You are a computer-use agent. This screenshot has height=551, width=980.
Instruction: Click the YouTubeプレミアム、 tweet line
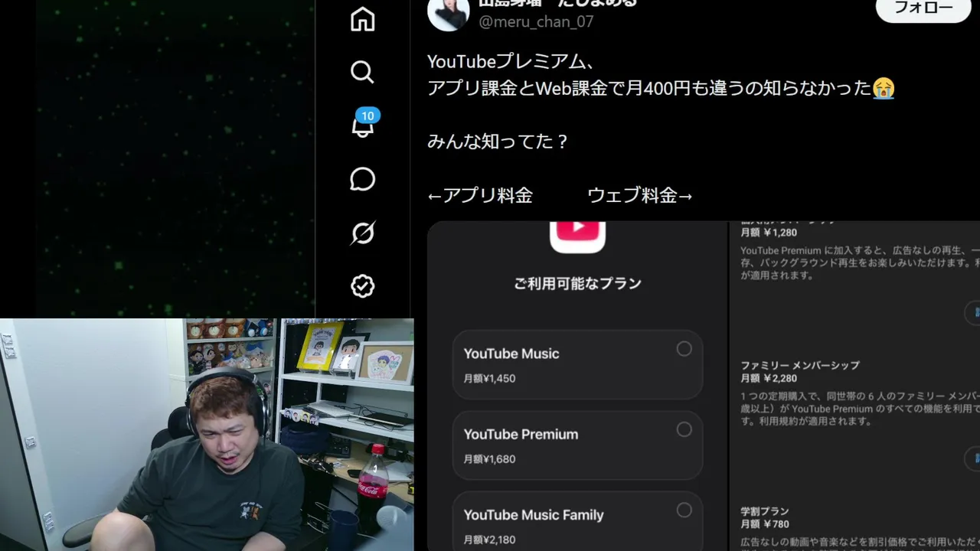[x=511, y=61]
